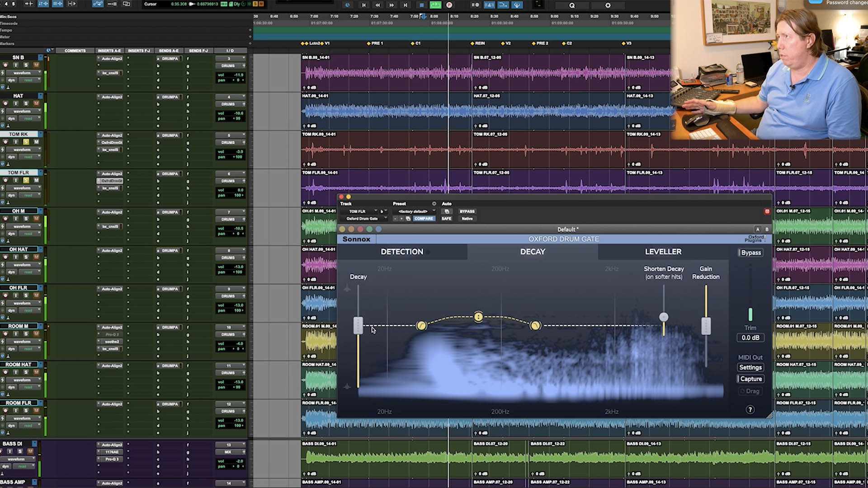Click the COMMENTS column header
Image resolution: width=868 pixels, height=488 pixels.
click(75, 51)
